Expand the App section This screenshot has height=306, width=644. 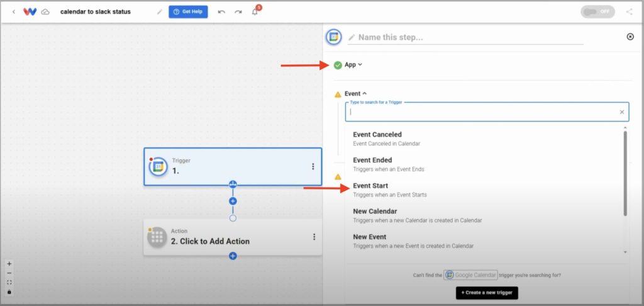click(353, 65)
